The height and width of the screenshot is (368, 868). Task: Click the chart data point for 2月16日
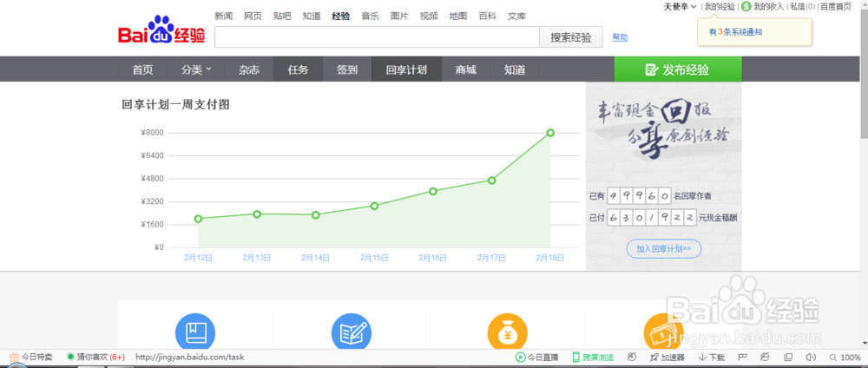[433, 191]
